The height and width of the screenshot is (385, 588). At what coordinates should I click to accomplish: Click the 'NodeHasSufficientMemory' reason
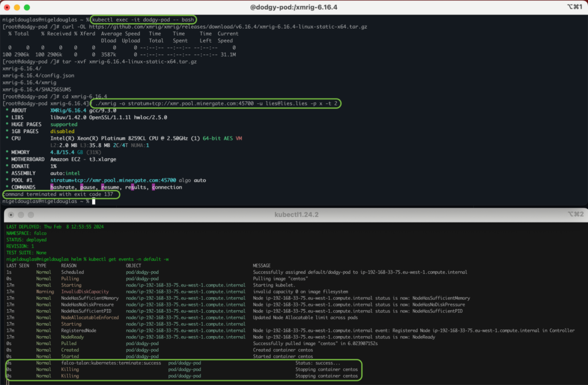[90, 298]
